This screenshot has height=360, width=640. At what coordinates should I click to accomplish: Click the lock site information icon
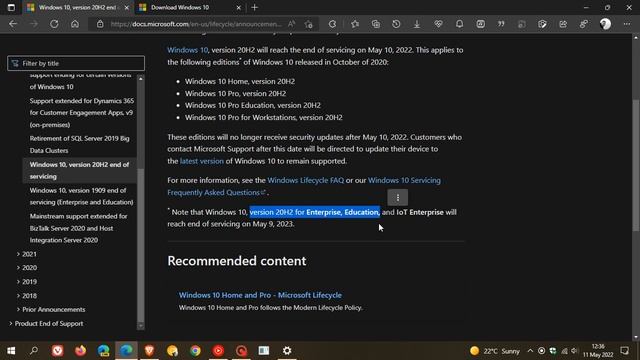tap(100, 24)
